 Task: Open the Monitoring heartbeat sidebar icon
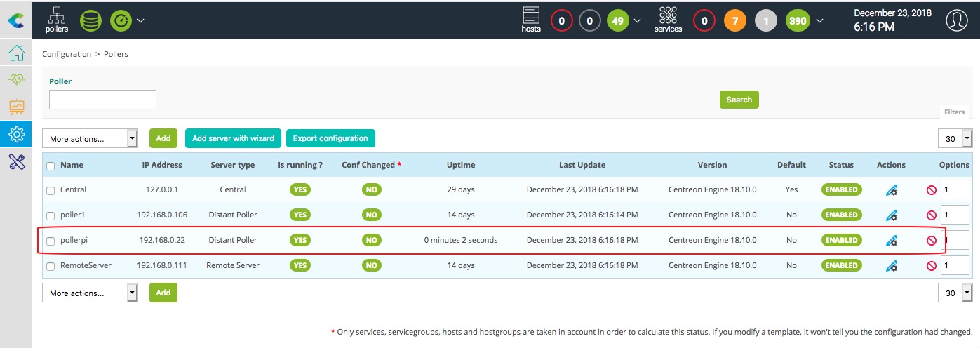[16, 81]
